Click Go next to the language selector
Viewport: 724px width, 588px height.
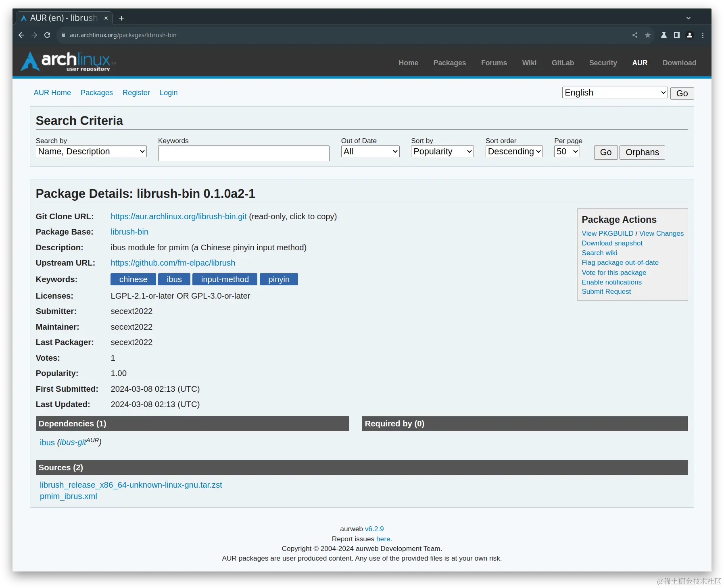(x=682, y=93)
